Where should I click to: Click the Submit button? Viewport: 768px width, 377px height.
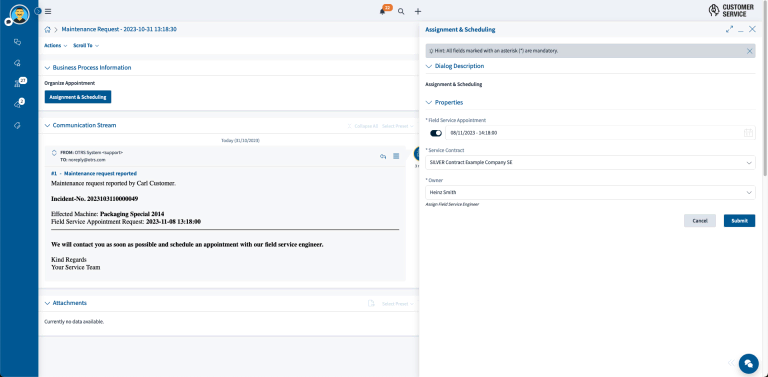point(740,221)
